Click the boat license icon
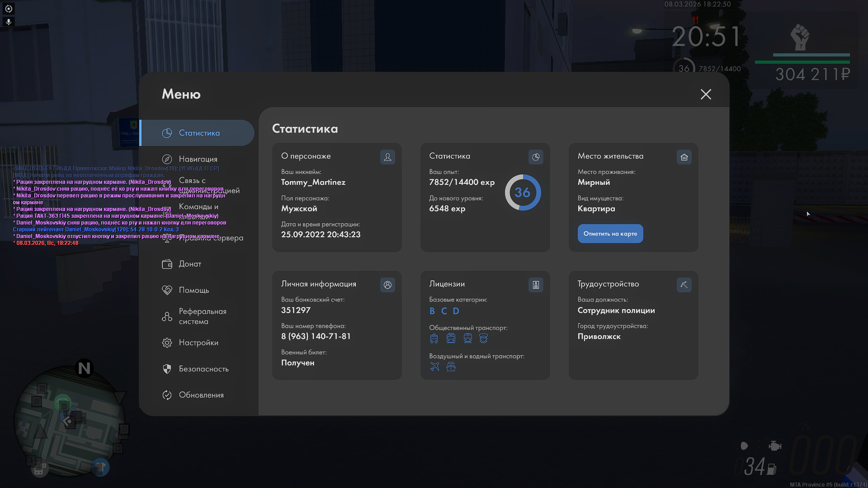The image size is (868, 488). [x=451, y=366]
